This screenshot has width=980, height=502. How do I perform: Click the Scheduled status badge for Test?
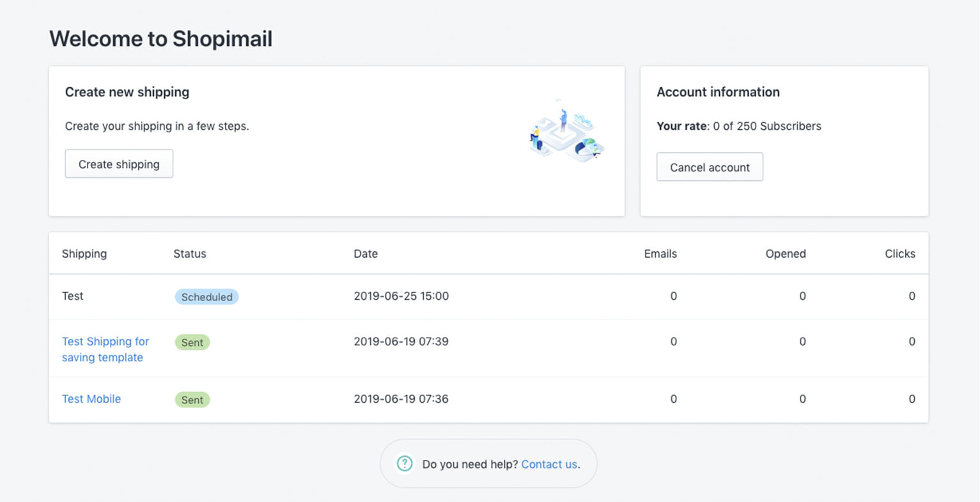click(x=206, y=297)
